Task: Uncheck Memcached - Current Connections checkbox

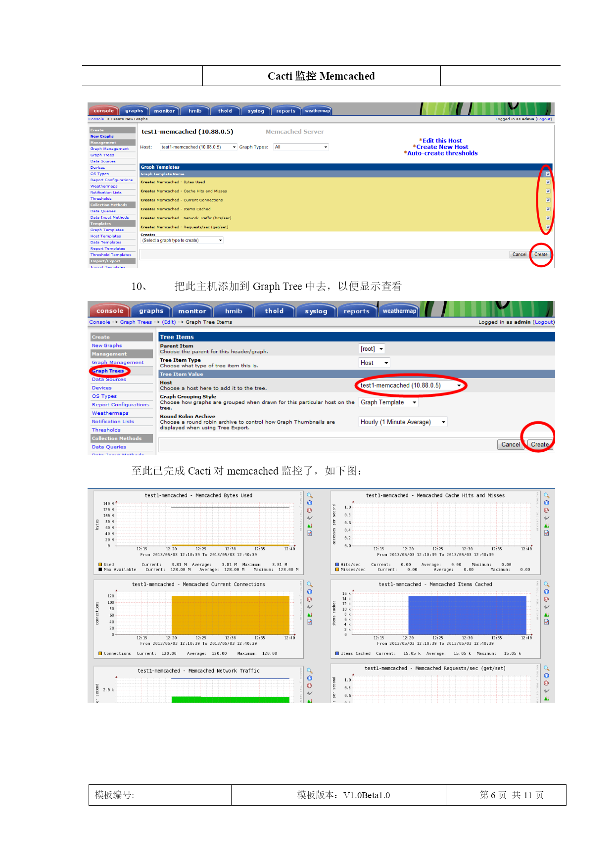Action: [548, 200]
